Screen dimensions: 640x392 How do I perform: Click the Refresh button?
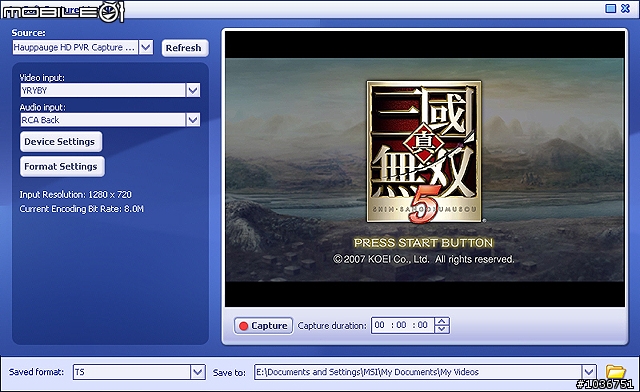click(x=185, y=48)
